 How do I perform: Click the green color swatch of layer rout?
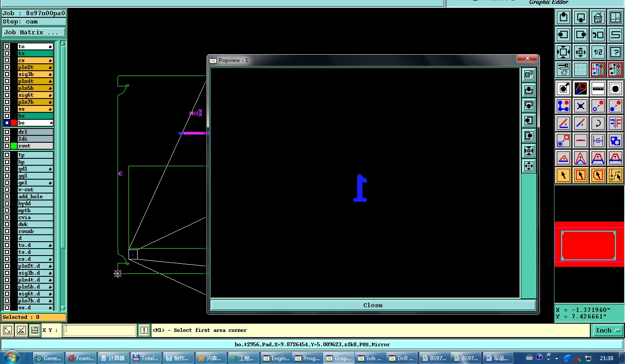click(14, 146)
